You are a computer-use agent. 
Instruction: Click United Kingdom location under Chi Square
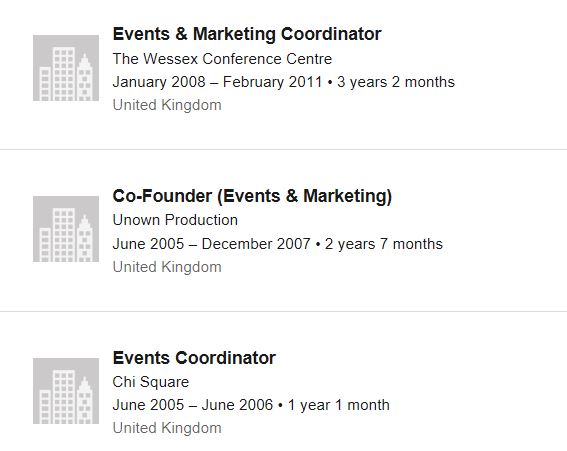coord(167,428)
